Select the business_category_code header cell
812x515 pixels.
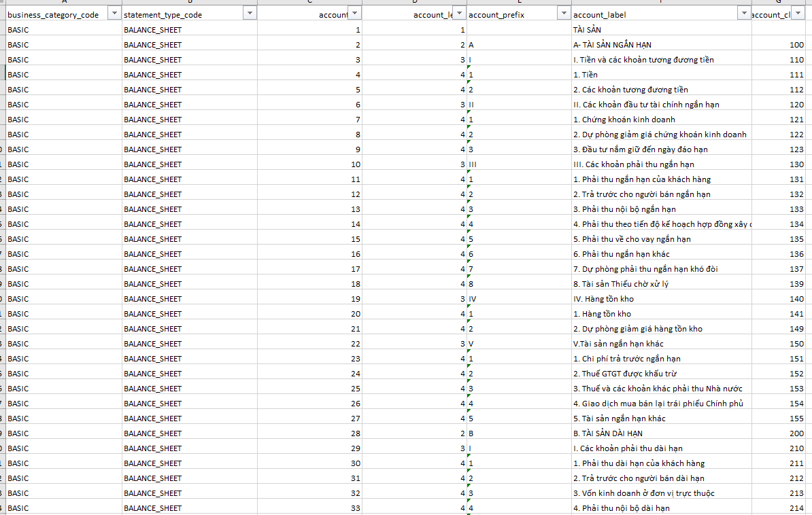click(x=64, y=14)
